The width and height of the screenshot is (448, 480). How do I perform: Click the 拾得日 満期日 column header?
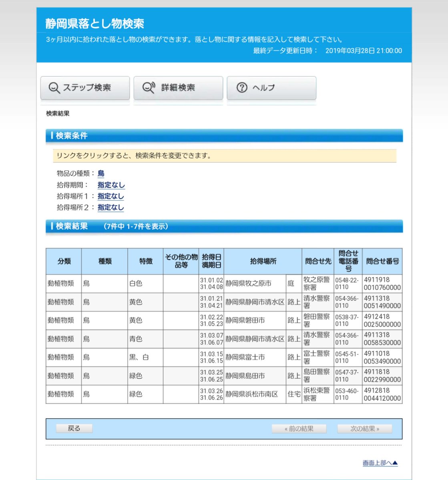(211, 261)
